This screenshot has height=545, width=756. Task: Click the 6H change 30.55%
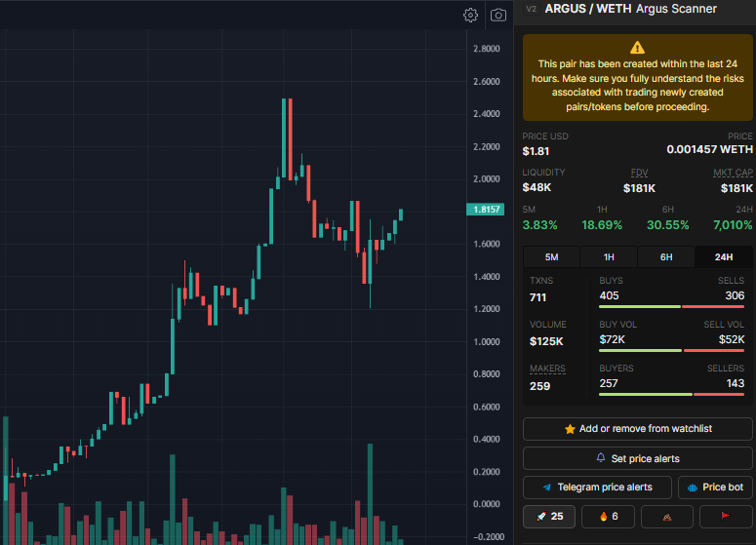[668, 225]
